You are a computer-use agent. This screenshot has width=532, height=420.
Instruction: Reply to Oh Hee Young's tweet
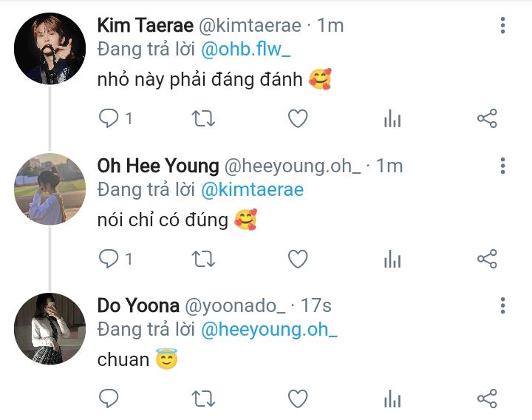(109, 259)
